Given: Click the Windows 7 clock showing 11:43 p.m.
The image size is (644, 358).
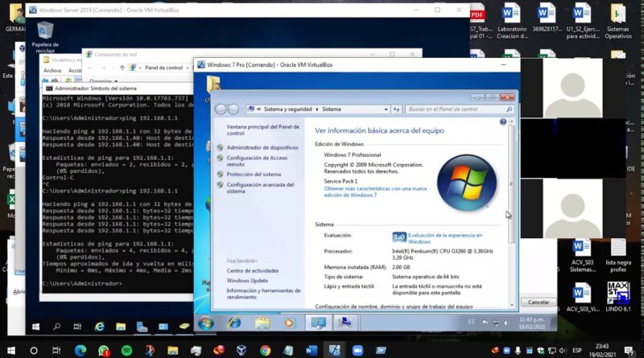Looking at the screenshot, I should tap(532, 323).
